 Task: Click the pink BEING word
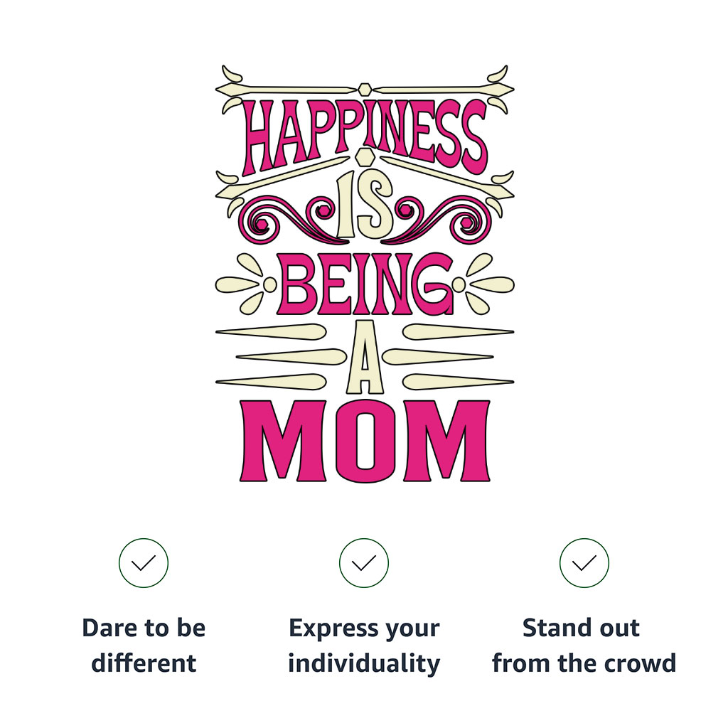click(x=365, y=284)
